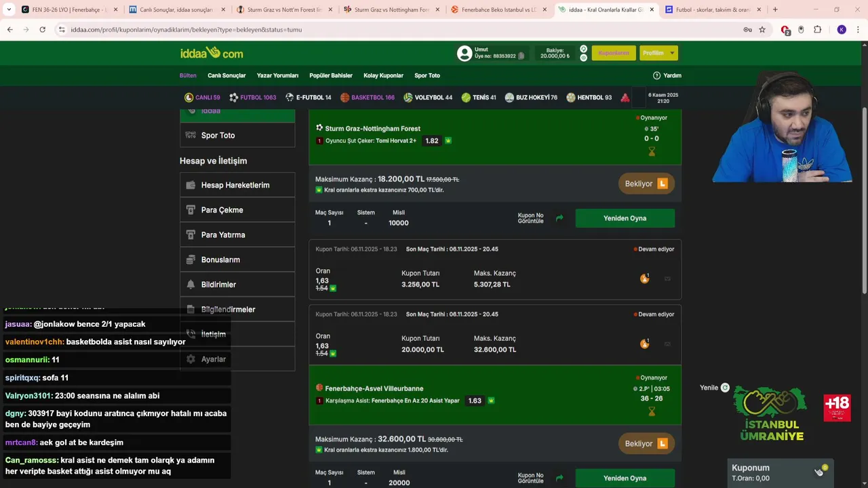Viewport: 868px width, 488px height.
Task: Expand the Profilim dropdown
Action: point(658,53)
